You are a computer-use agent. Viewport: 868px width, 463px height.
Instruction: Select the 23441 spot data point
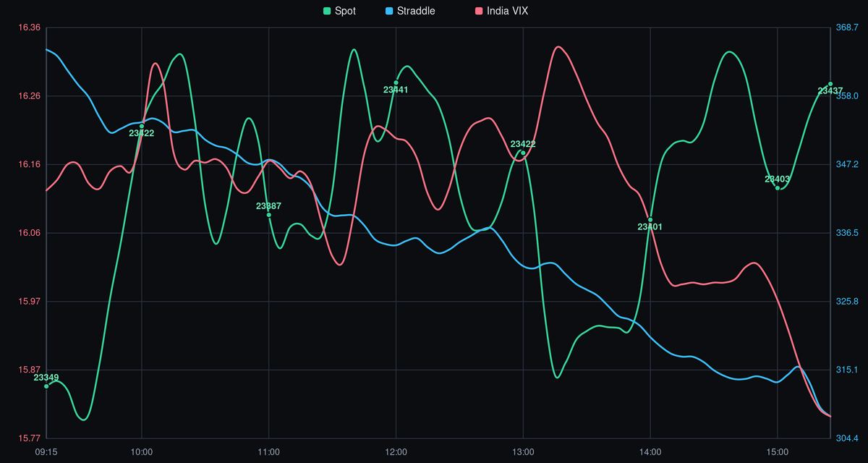click(x=396, y=82)
